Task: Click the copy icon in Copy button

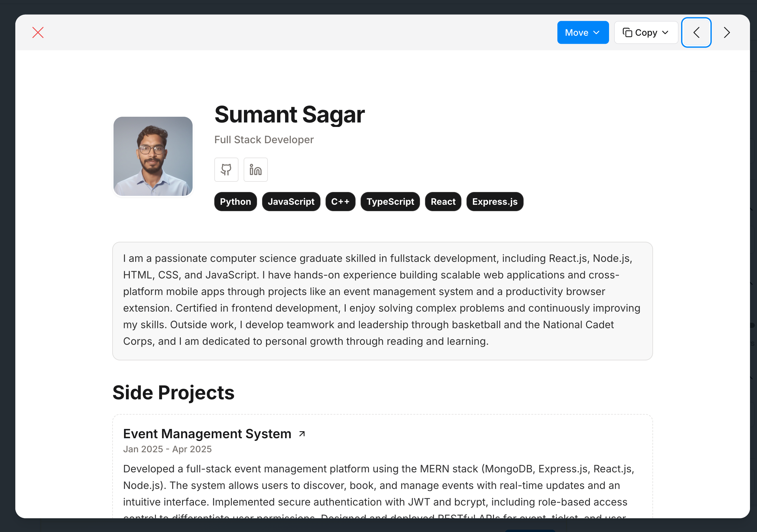Action: point(627,32)
